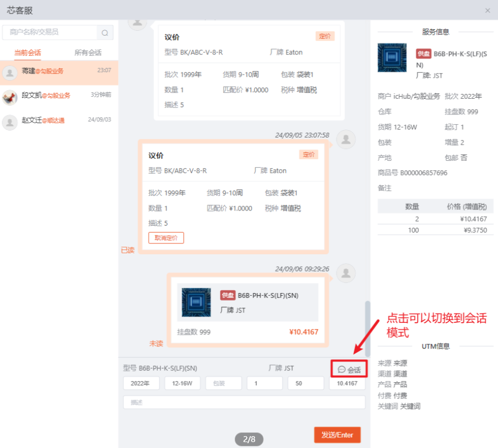Click 段文凯's profile avatar
The image size is (498, 448).
10,97
